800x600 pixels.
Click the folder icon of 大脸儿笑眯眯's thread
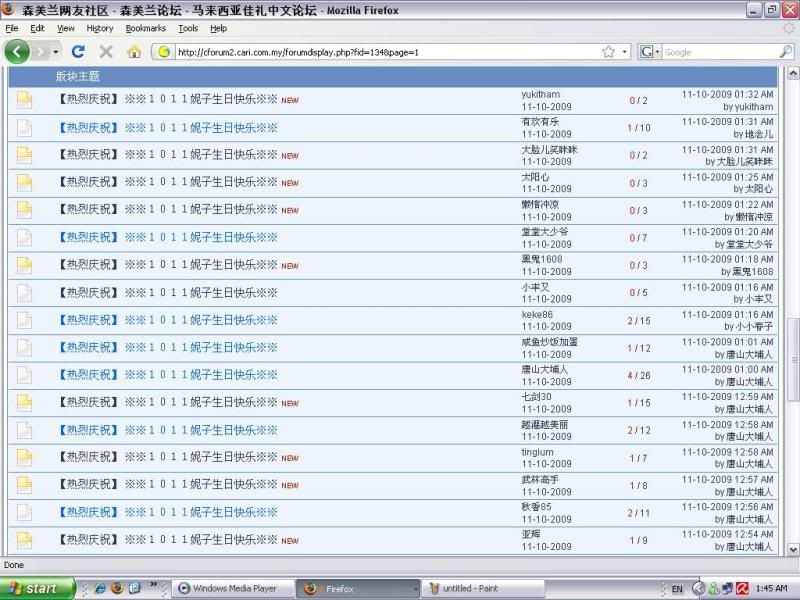tap(24, 155)
